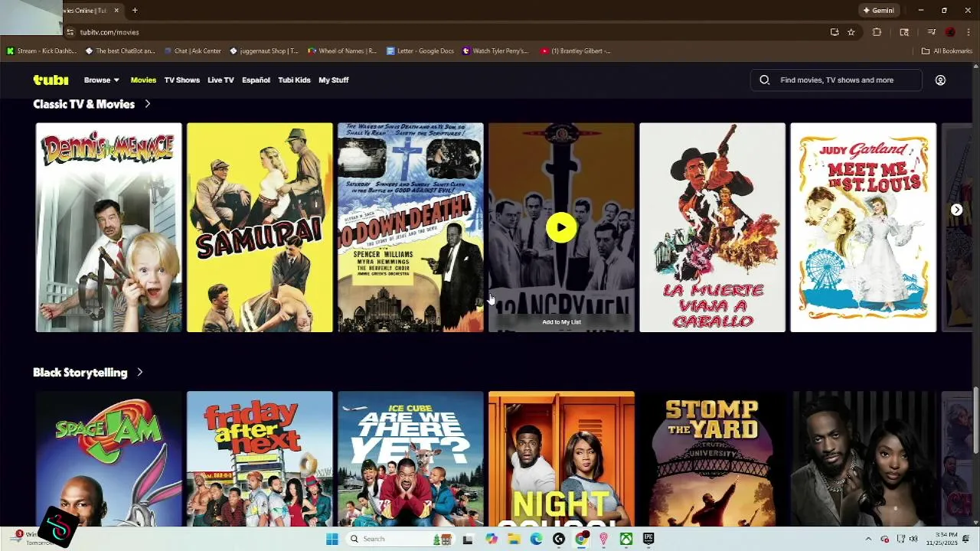980x551 pixels.
Task: Show hidden system tray icons
Action: click(868, 539)
